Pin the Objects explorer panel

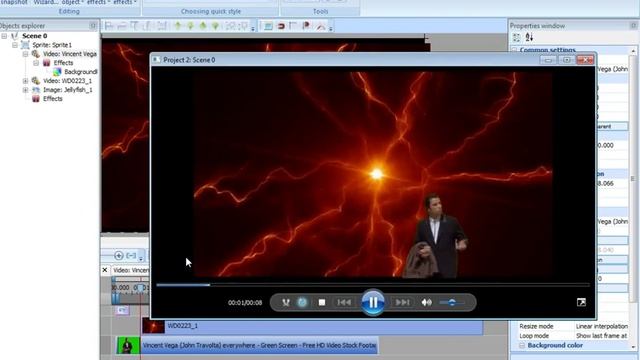pos(93,26)
